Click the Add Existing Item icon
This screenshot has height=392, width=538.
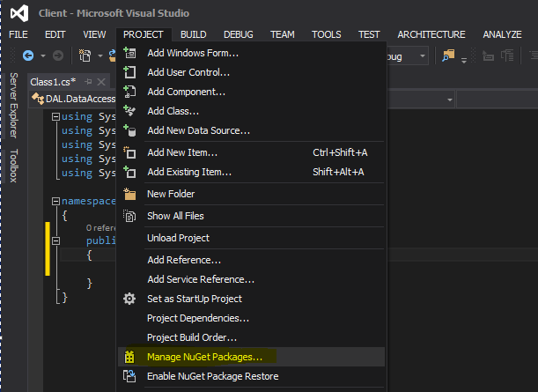(x=129, y=172)
